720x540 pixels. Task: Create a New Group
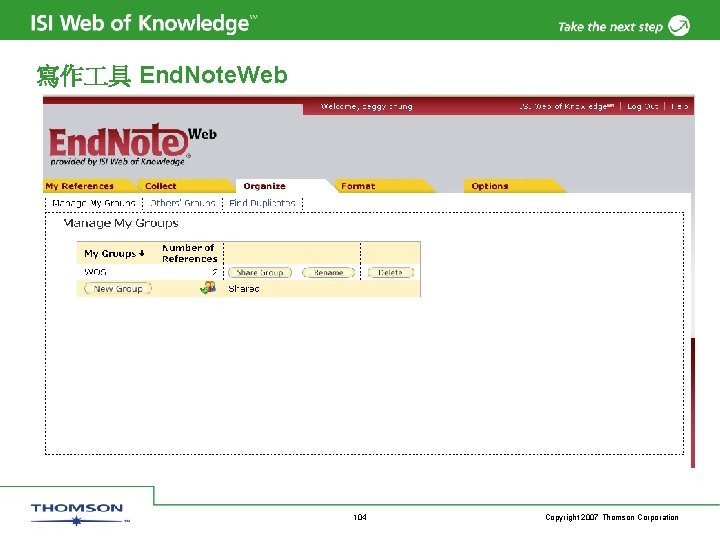point(118,289)
